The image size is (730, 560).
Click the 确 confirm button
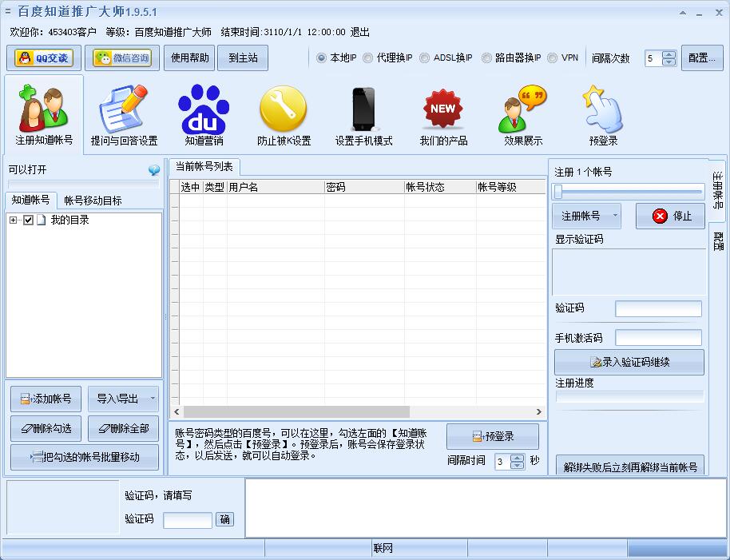(225, 519)
